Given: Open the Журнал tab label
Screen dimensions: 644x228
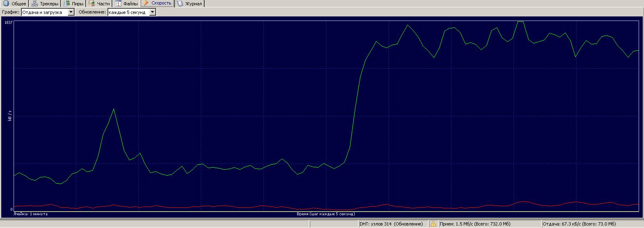Looking at the screenshot, I should pos(193,4).
